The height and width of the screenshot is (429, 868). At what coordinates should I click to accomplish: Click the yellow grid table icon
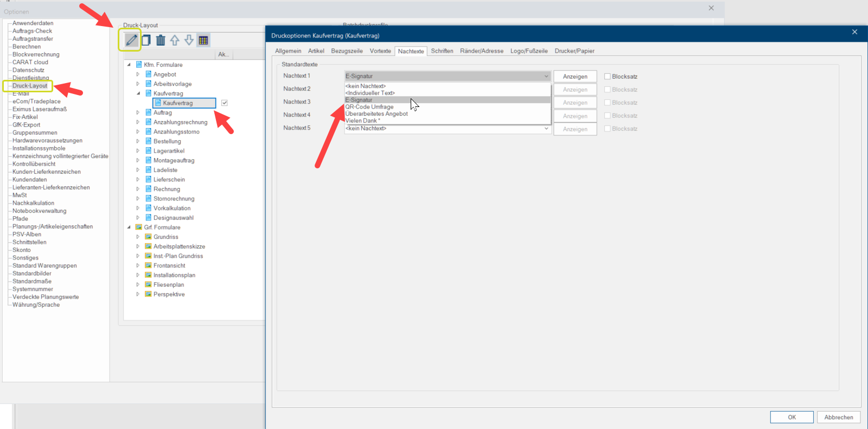coord(203,40)
